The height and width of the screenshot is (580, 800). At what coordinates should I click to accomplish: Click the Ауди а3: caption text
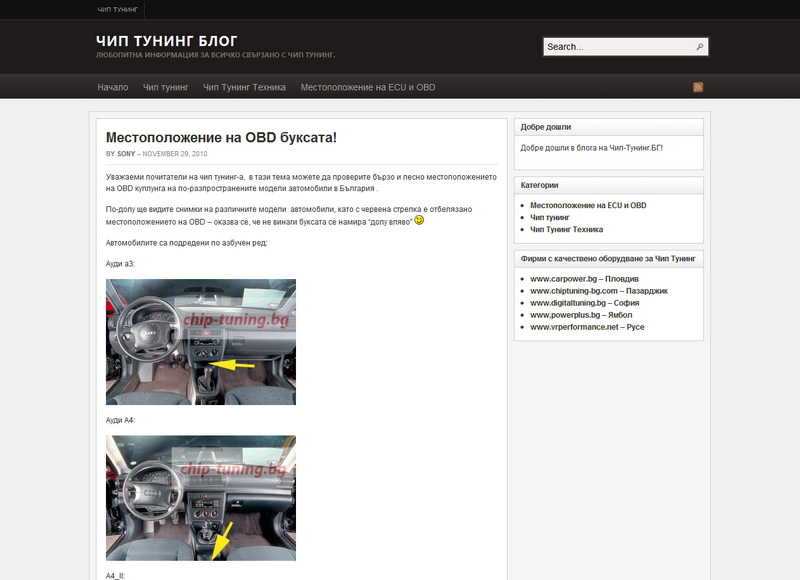pyautogui.click(x=120, y=264)
